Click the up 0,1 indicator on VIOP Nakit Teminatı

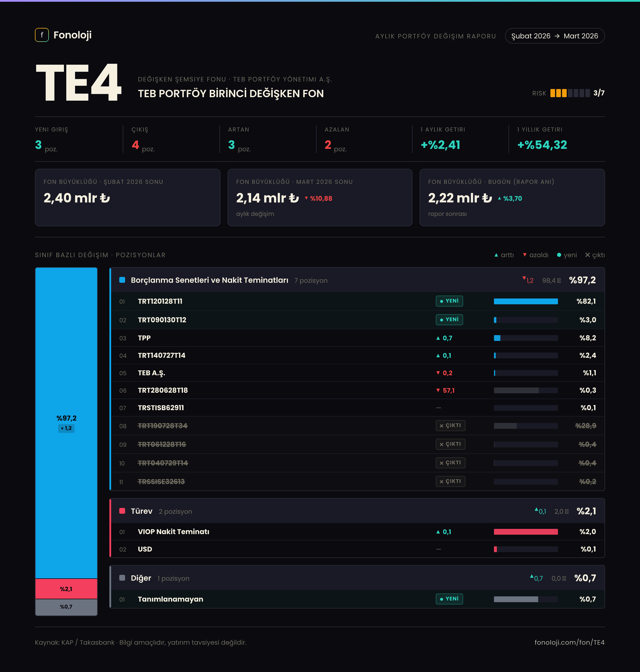[x=444, y=532]
